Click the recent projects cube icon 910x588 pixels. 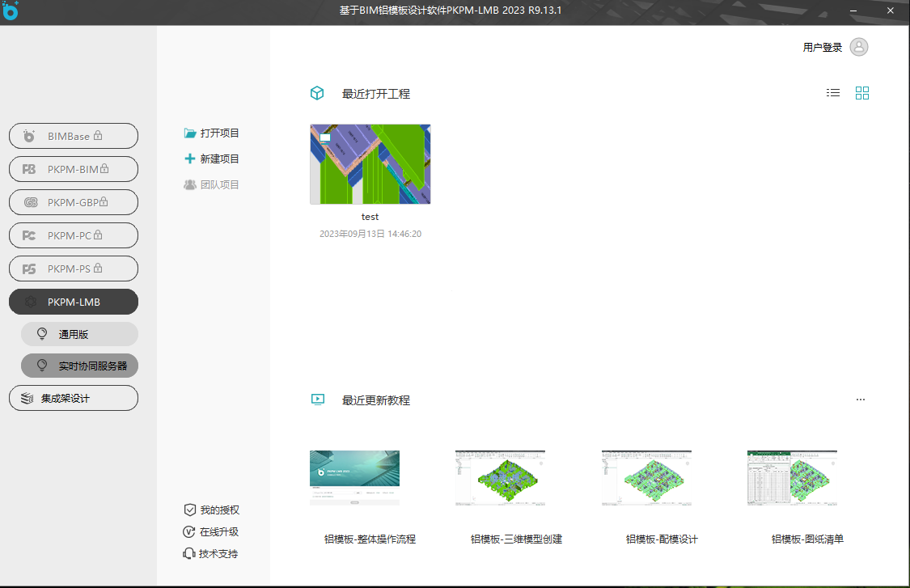317,93
